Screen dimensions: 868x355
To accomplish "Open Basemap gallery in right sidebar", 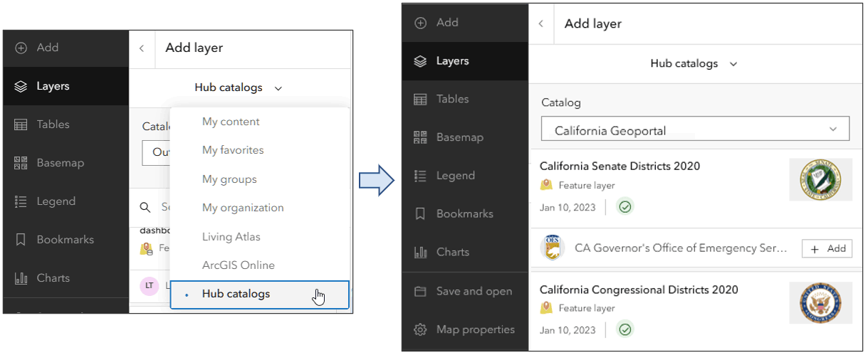I will tap(420, 137).
